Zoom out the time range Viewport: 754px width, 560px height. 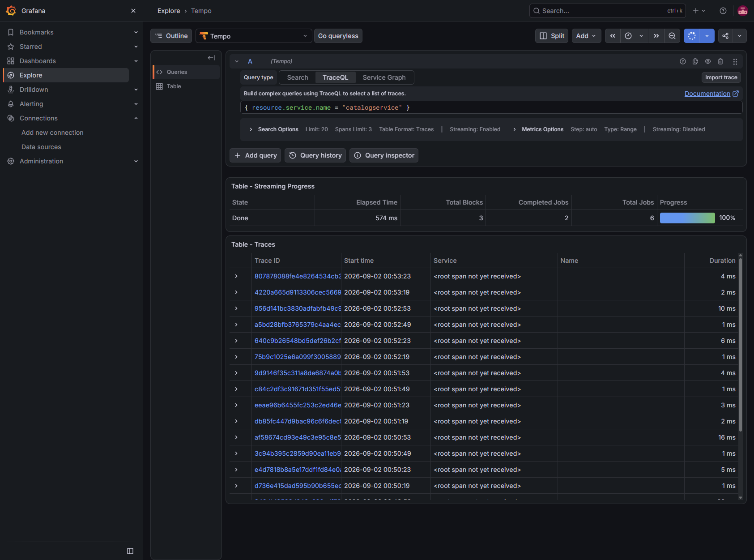[x=672, y=36]
